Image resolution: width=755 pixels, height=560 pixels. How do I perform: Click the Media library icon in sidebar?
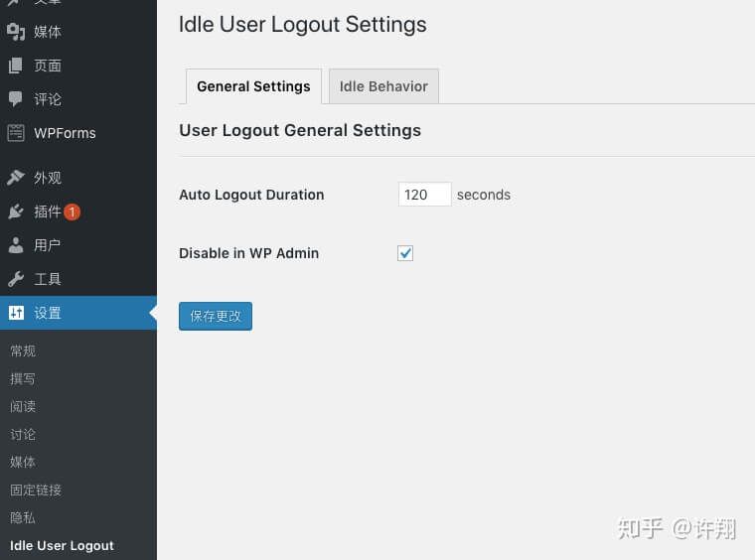tap(16, 32)
